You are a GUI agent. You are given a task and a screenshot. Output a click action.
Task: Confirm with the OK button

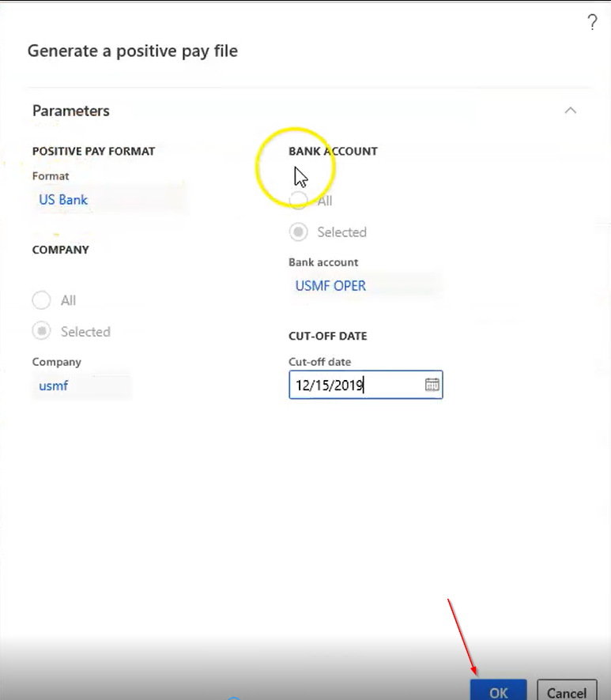click(498, 692)
